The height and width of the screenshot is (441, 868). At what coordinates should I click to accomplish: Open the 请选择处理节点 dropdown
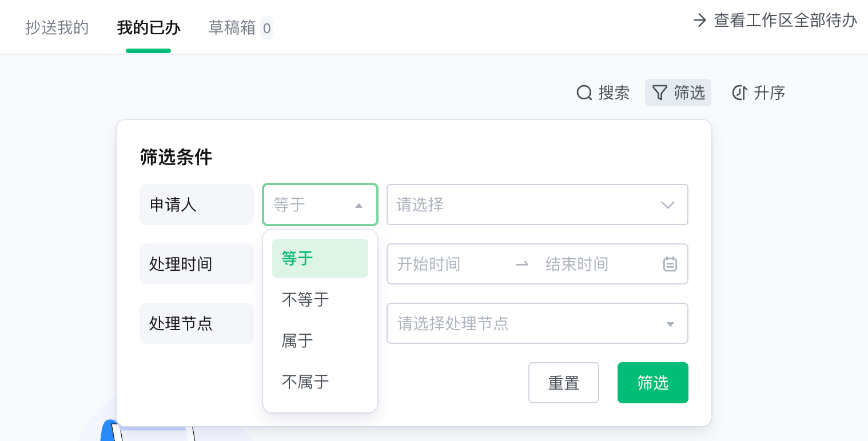537,323
